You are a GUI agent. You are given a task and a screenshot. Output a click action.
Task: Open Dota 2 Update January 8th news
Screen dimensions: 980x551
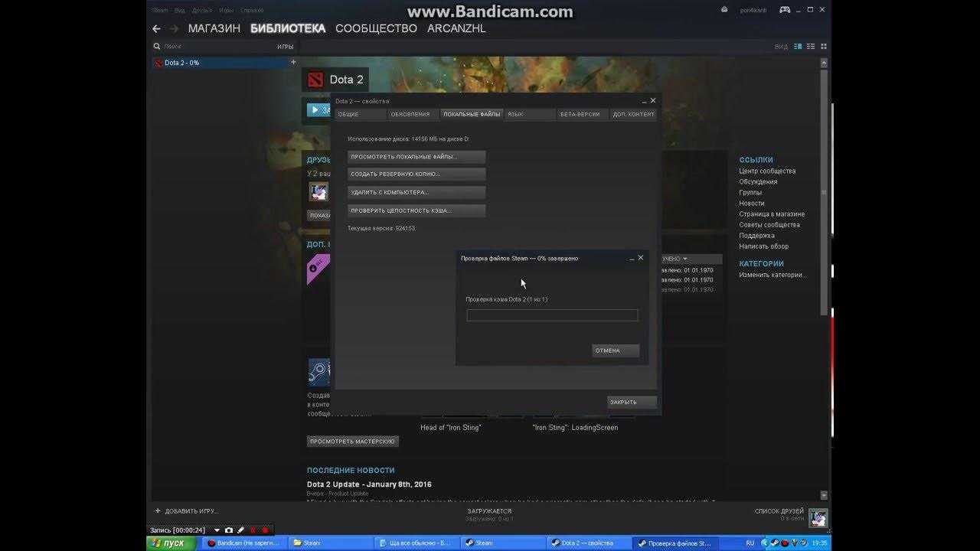[369, 484]
